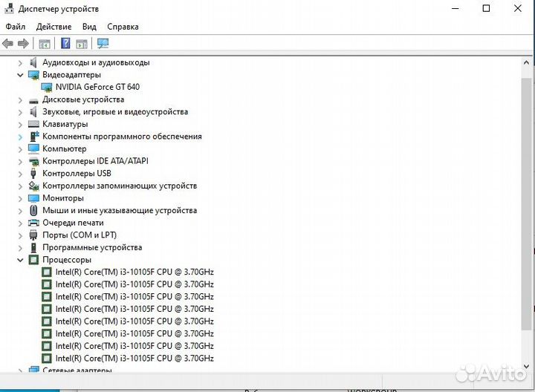The height and width of the screenshot is (392, 535).
Task: Click the scan for hardware changes monitor icon
Action: (103, 44)
